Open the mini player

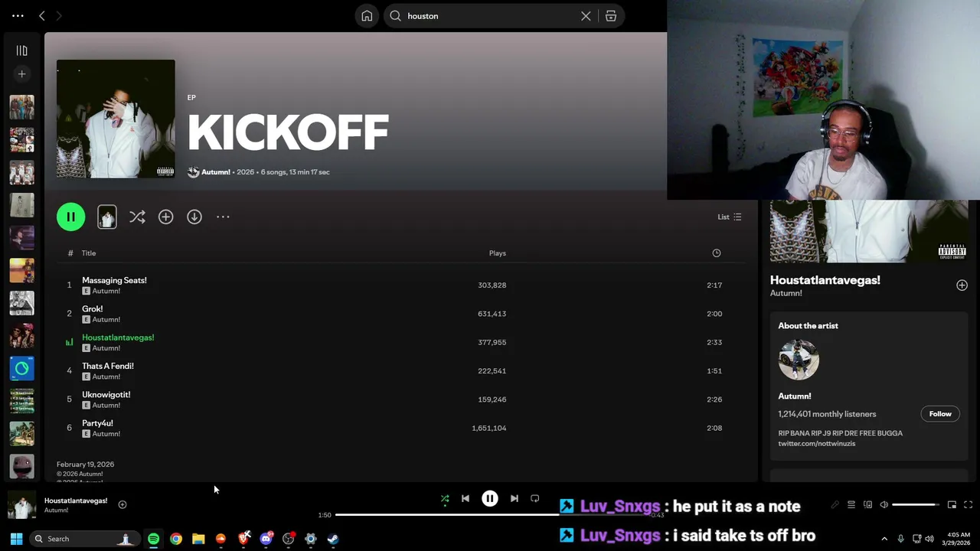click(952, 504)
